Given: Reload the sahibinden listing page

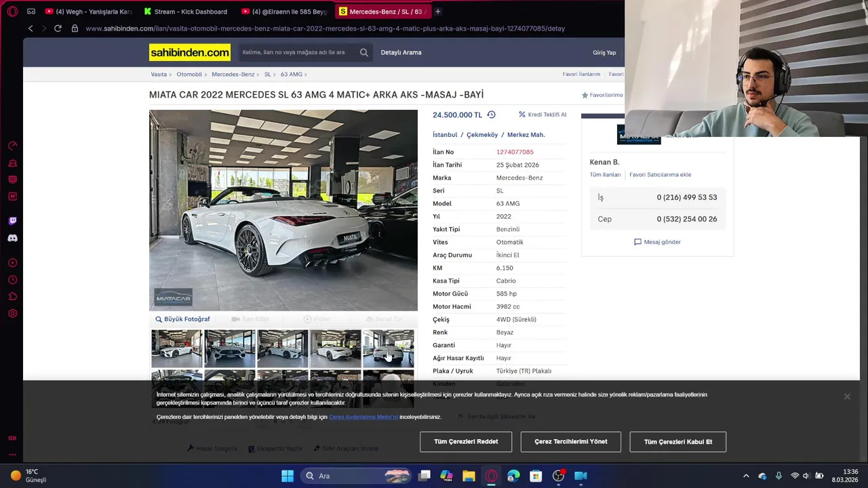Looking at the screenshot, I should click(x=58, y=28).
